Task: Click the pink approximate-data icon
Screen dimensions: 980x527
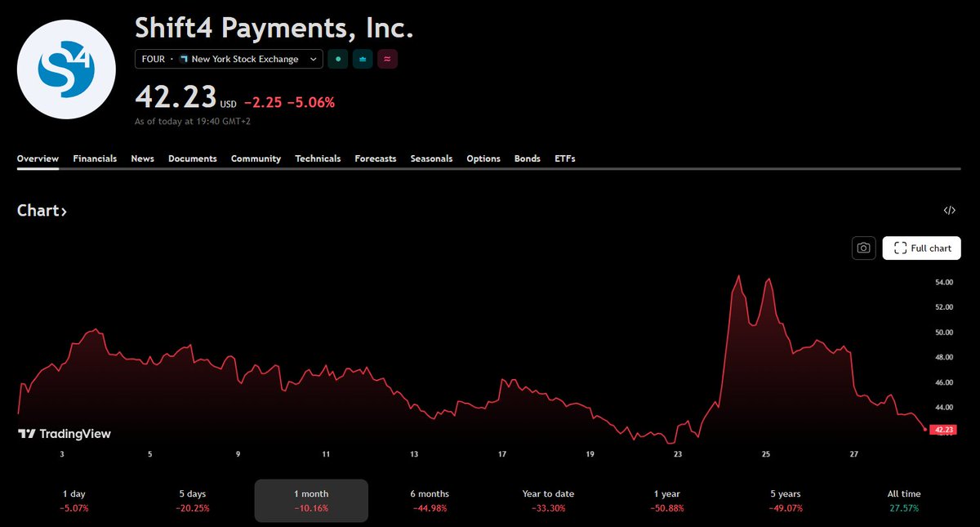Action: click(388, 59)
